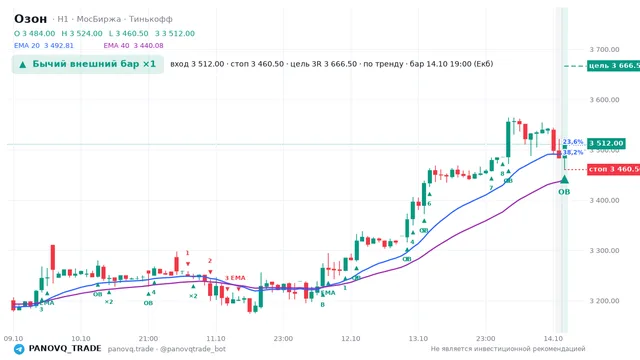Click the 3 600.00 price axis label
The height and width of the screenshot is (360, 640).
tap(604, 100)
